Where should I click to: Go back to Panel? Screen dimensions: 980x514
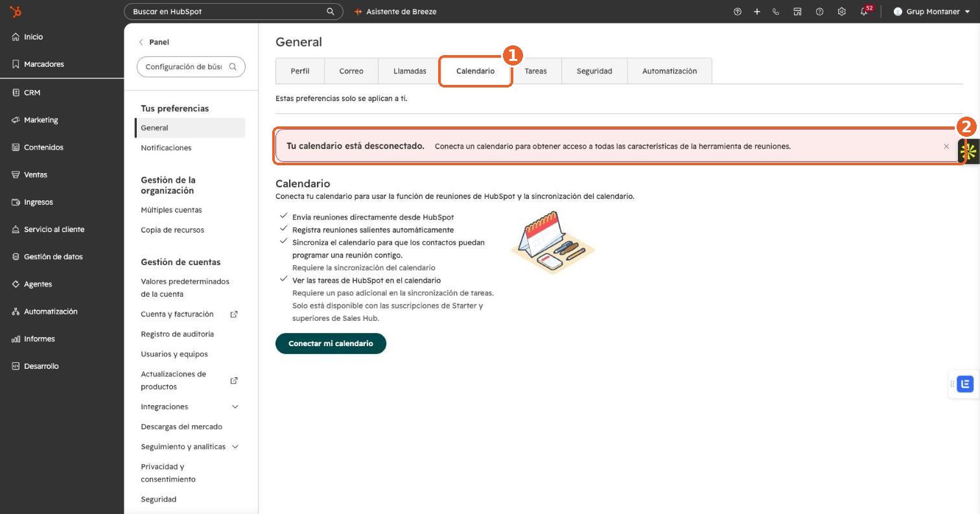click(x=154, y=42)
